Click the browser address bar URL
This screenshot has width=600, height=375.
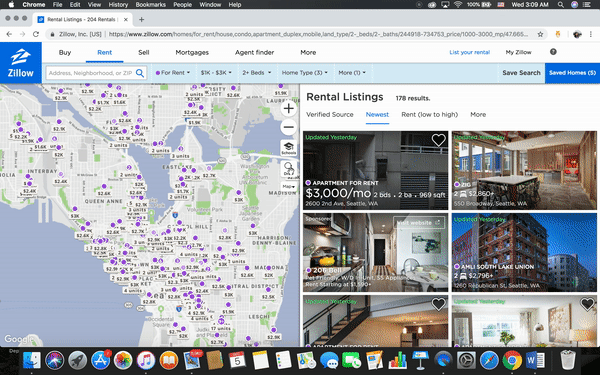pyautogui.click(x=318, y=34)
